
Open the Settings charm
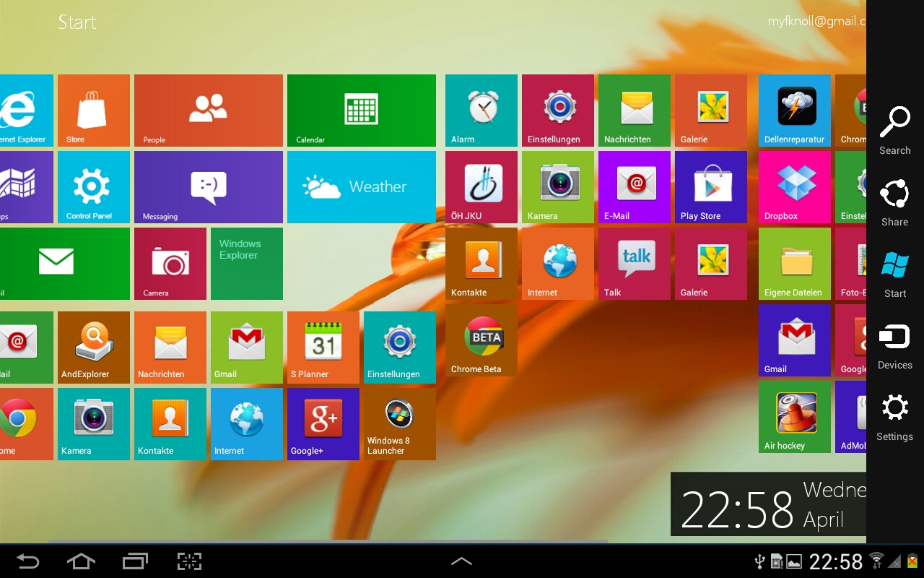point(894,416)
